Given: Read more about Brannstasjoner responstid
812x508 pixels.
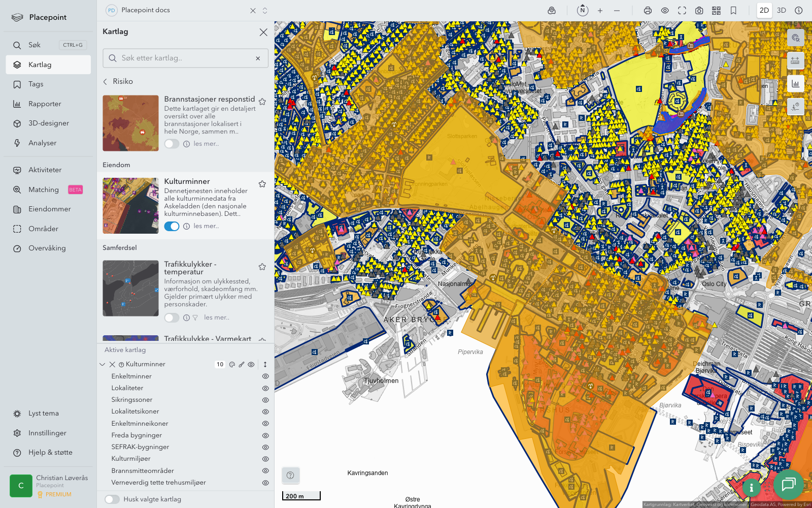Looking at the screenshot, I should point(206,144).
